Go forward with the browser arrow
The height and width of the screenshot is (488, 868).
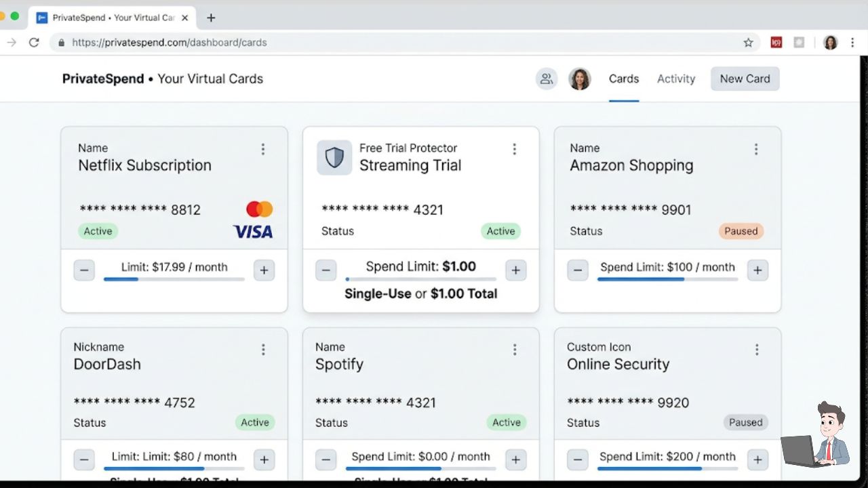12,42
